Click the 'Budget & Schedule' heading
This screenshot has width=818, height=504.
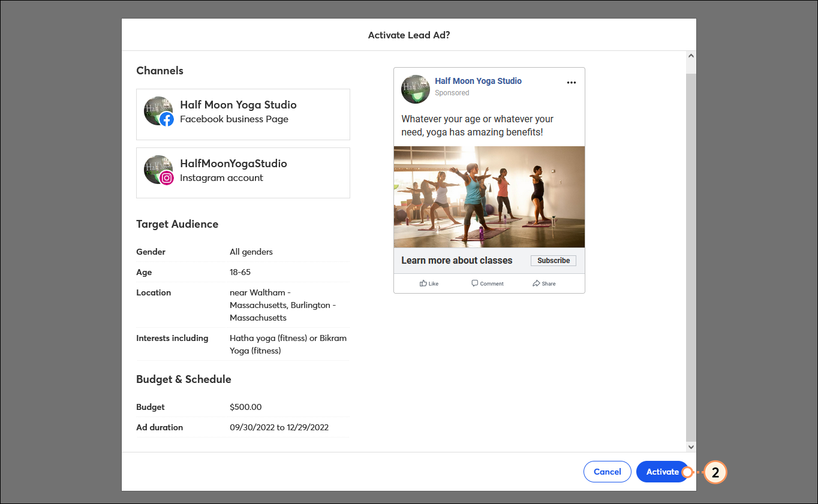(x=184, y=379)
